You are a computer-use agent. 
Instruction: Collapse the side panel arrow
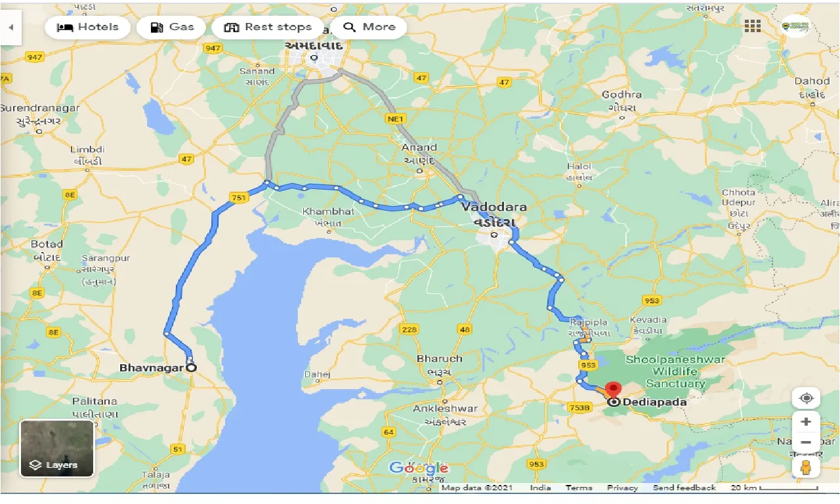(10, 28)
